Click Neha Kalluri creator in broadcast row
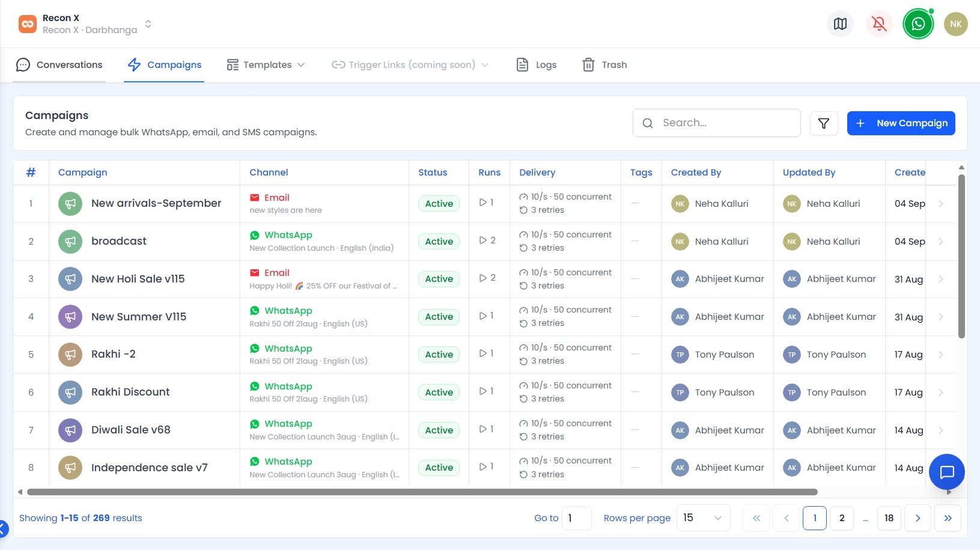 click(x=710, y=242)
